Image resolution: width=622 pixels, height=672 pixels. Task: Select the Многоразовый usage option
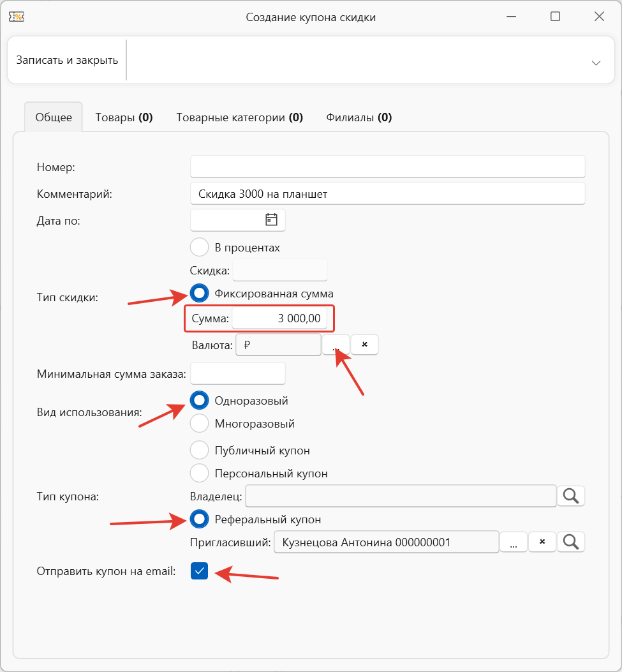coord(200,424)
